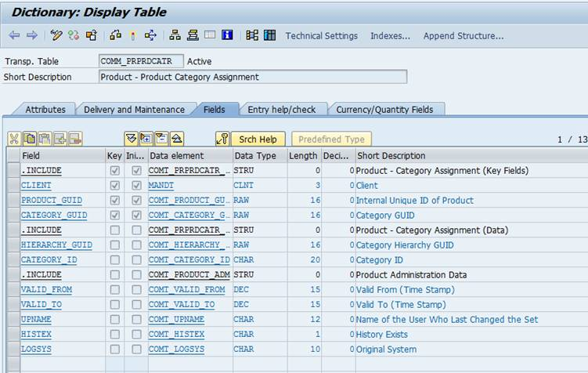The width and height of the screenshot is (588, 373).
Task: Open the Graphic relationship icon
Action: click(252, 35)
